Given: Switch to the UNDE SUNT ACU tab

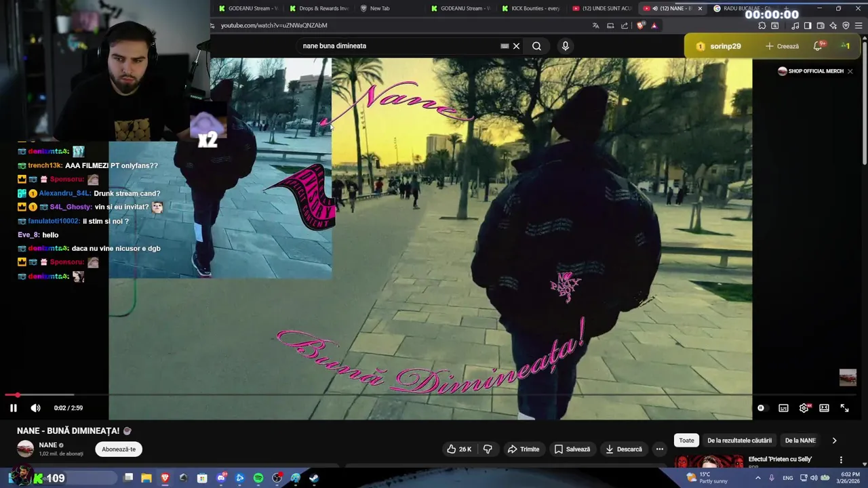Looking at the screenshot, I should 601,8.
